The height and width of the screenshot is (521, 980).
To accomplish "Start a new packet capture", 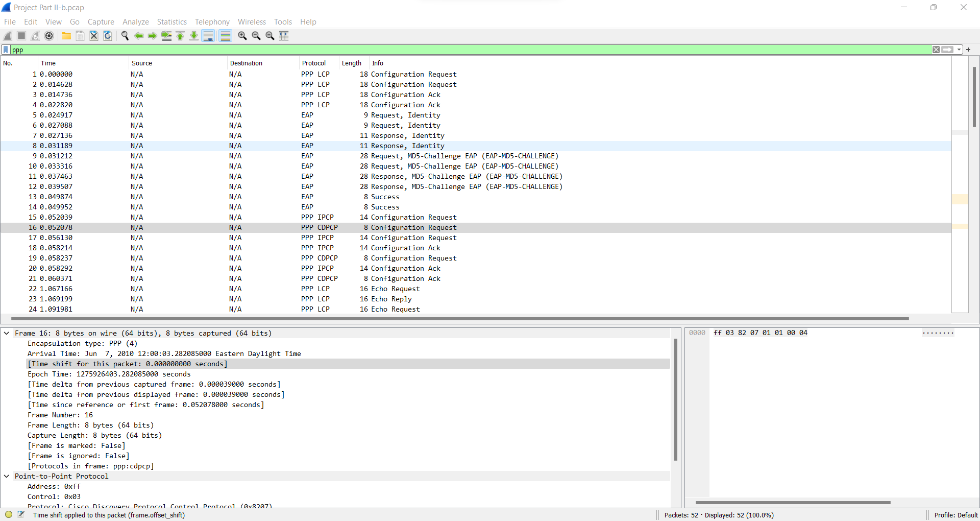I will pos(7,36).
